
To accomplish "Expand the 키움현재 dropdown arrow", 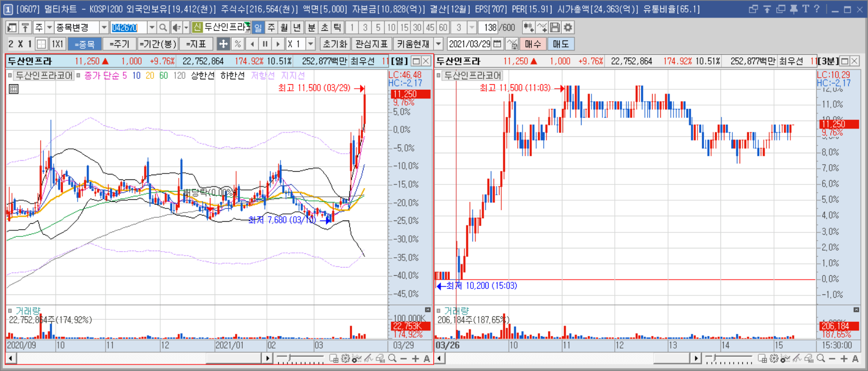I will tap(438, 44).
